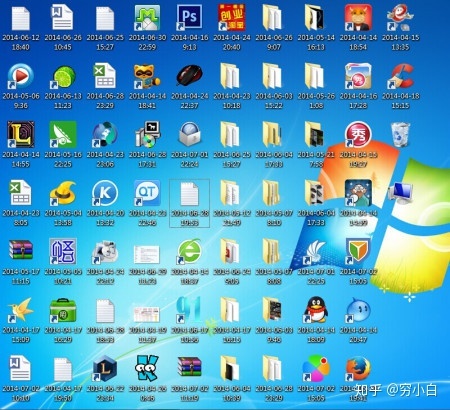Click the winged red e shortcut icon

pyautogui.click(x=400, y=17)
